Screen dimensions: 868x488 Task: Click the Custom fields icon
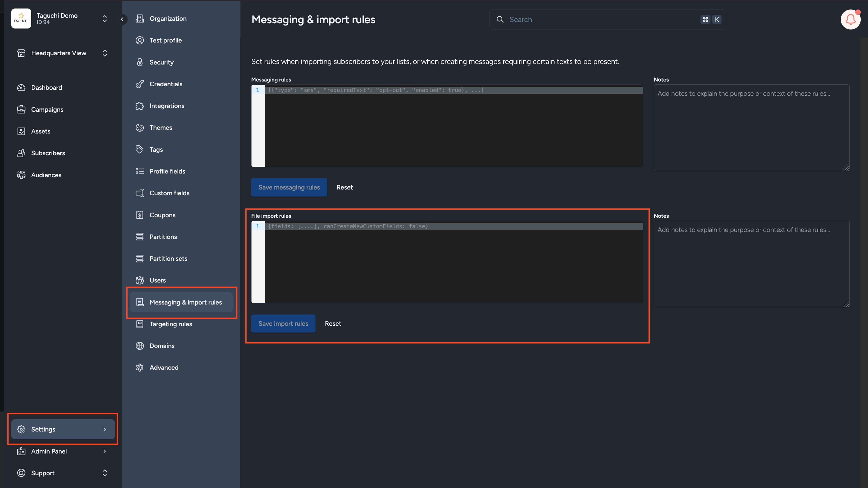pos(139,193)
